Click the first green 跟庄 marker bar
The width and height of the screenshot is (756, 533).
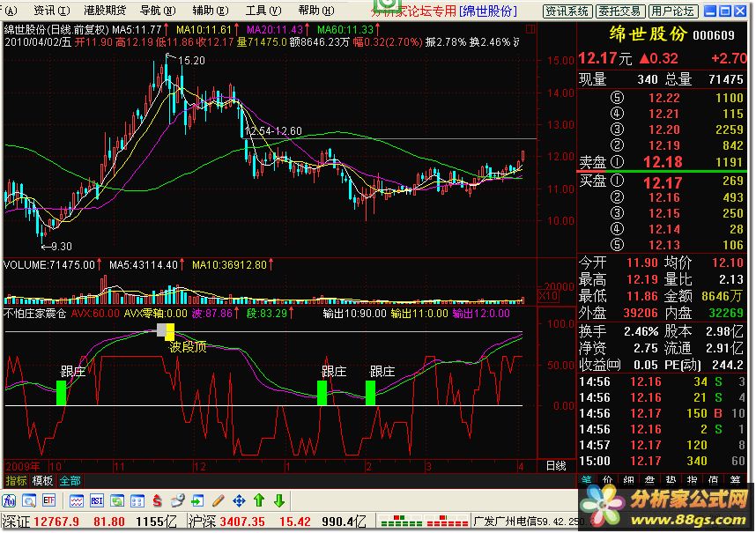(x=61, y=393)
